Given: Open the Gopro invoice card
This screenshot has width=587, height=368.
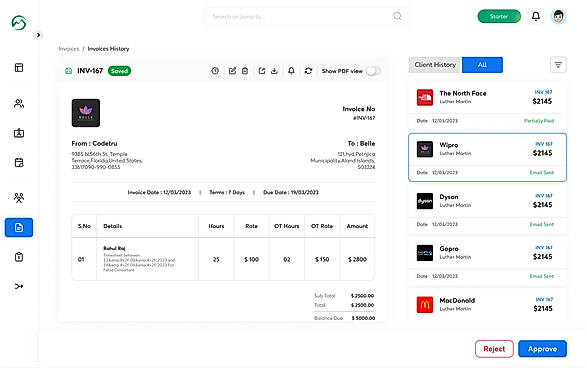Looking at the screenshot, I should coord(487,261).
